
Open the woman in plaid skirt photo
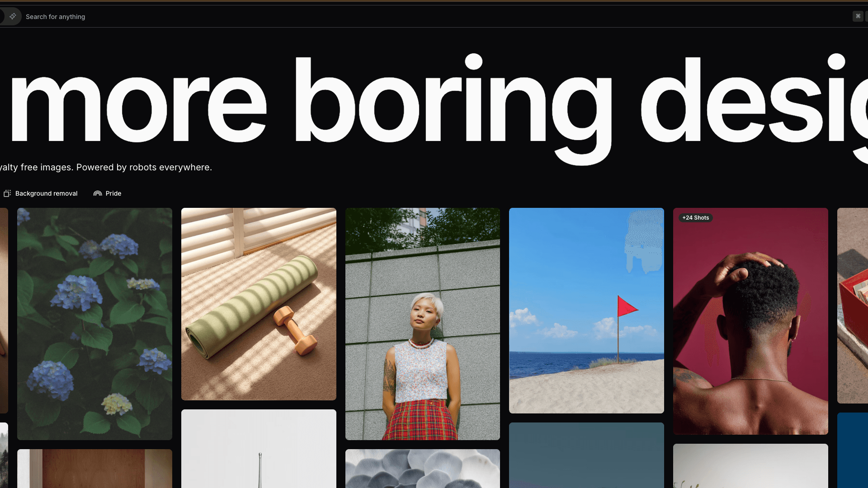(422, 324)
